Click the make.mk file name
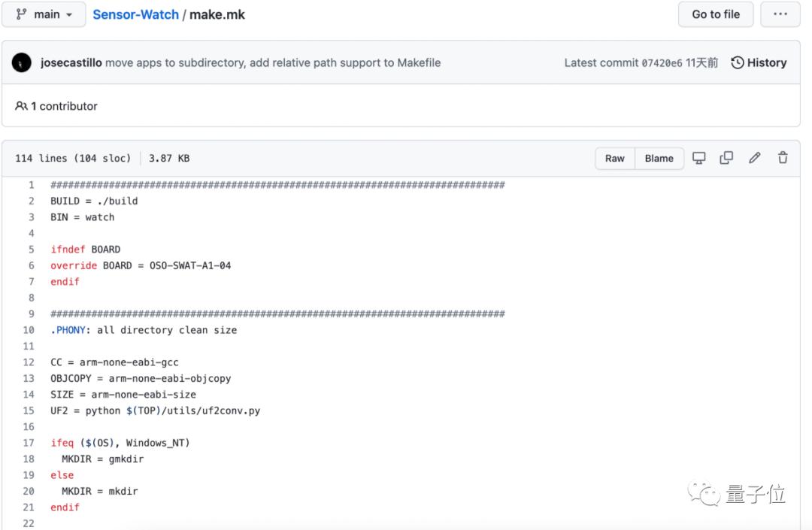The width and height of the screenshot is (812, 530). [217, 14]
